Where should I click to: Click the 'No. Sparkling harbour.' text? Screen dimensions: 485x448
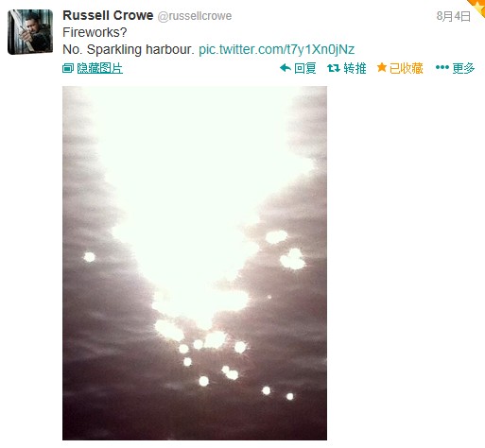129,49
